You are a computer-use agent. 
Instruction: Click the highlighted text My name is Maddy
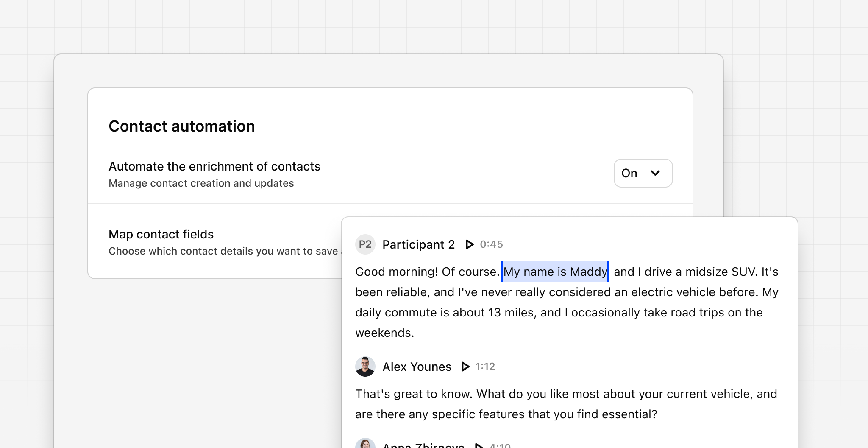pyautogui.click(x=555, y=272)
